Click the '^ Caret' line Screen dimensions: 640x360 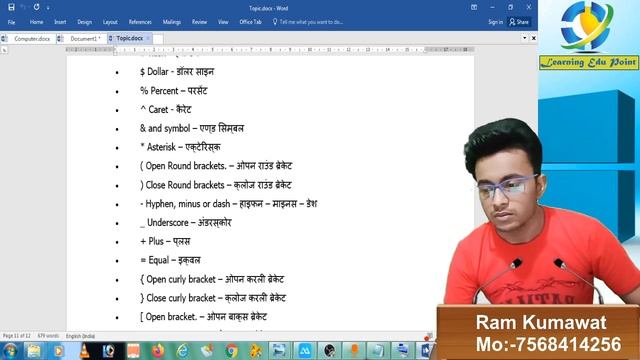[x=165, y=109]
